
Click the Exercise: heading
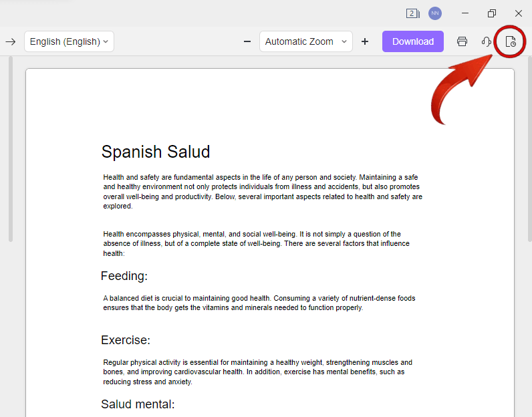[x=126, y=340]
